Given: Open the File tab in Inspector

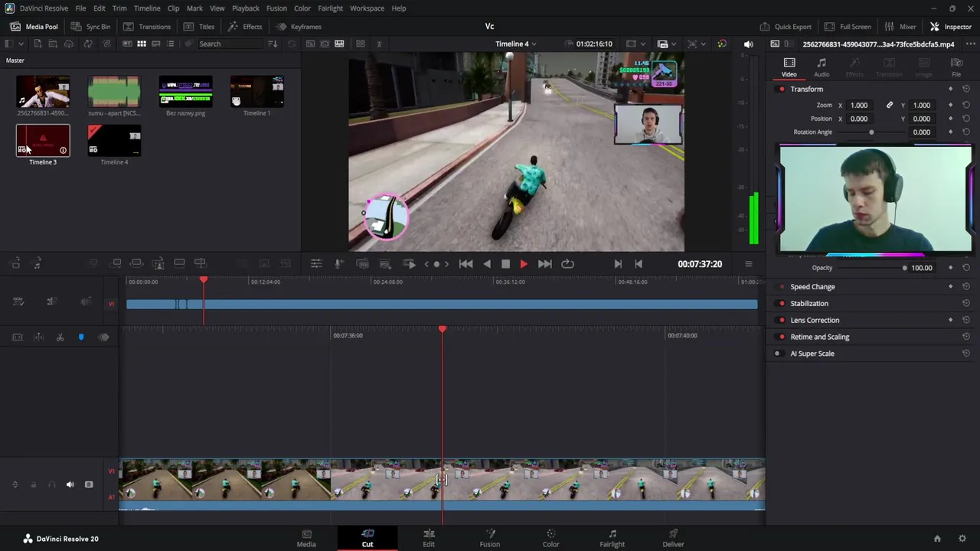Looking at the screenshot, I should point(956,67).
